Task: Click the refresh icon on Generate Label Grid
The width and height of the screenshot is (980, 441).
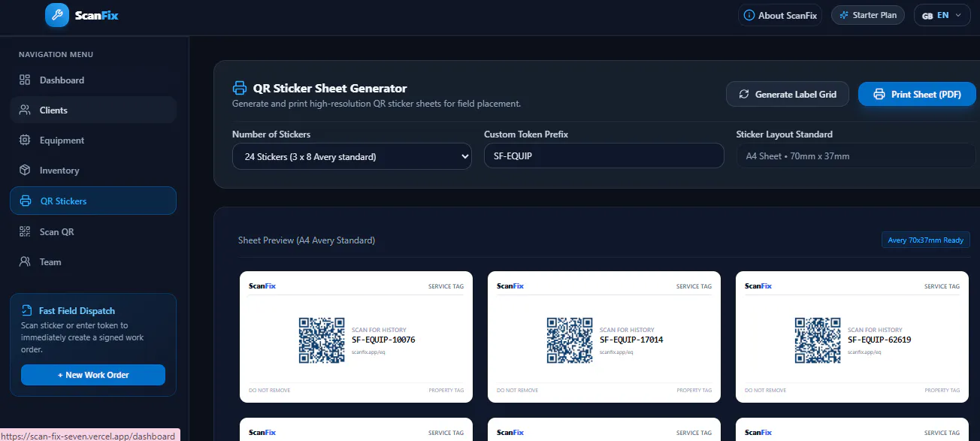Action: pos(744,95)
